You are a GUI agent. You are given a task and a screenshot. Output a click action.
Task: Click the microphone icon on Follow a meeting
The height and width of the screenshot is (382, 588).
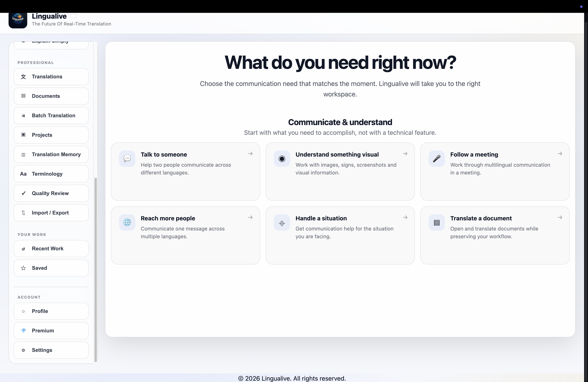[x=437, y=159]
